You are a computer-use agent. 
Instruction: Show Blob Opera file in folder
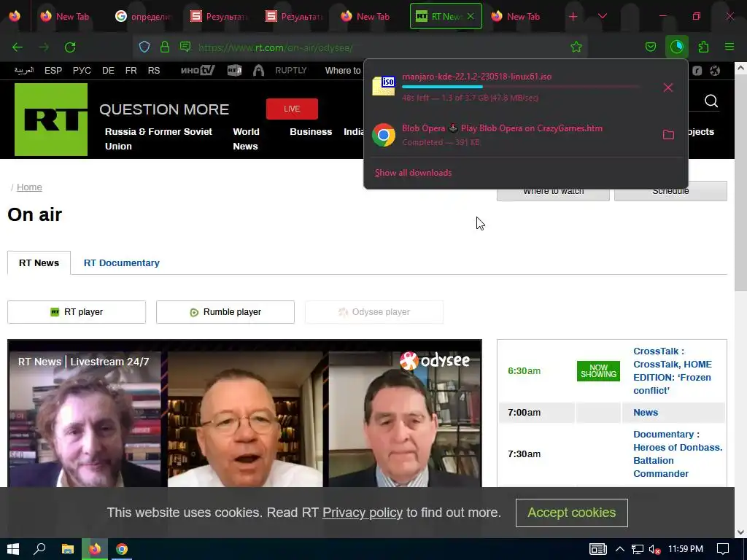pyautogui.click(x=668, y=135)
